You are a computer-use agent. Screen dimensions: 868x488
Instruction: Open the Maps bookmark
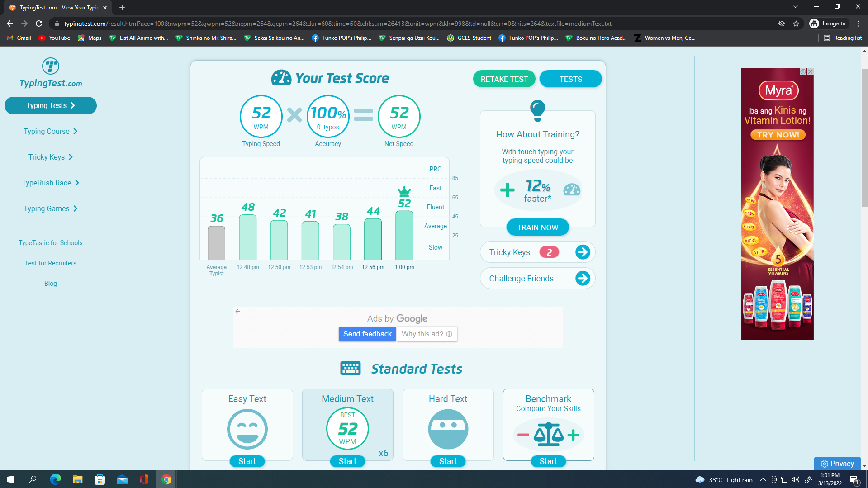(90, 38)
